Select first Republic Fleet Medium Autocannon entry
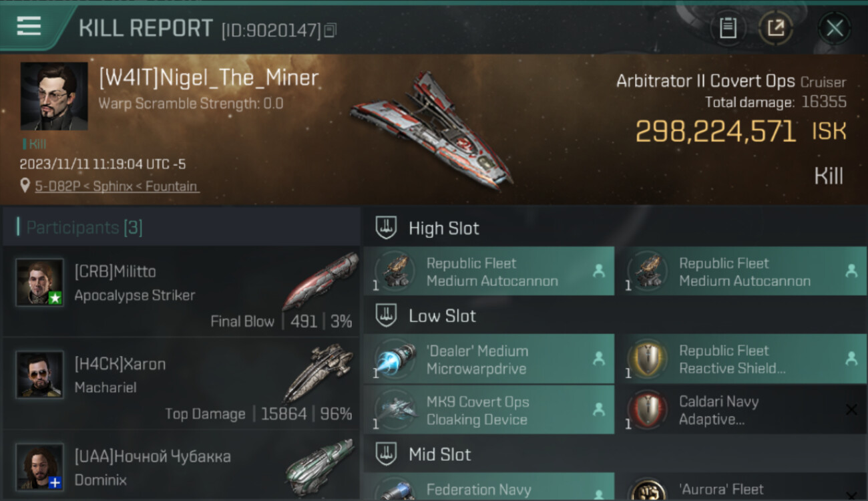 tap(489, 271)
